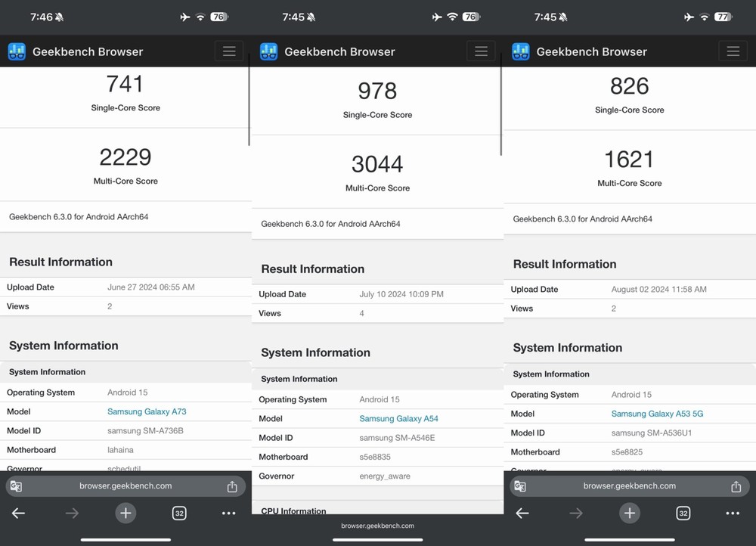Select motherboard value s5e8825
The width and height of the screenshot is (756, 546).
pyautogui.click(x=627, y=452)
